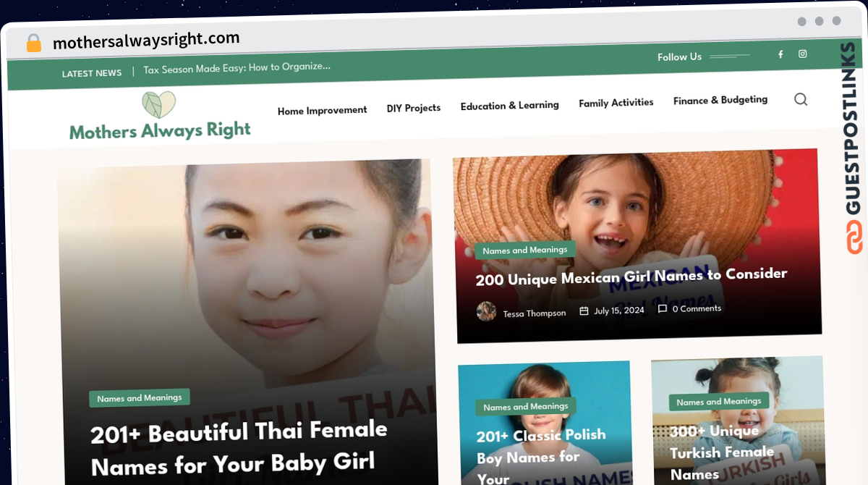
Task: Click the GuestPostLinks chain logo
Action: pos(854,238)
